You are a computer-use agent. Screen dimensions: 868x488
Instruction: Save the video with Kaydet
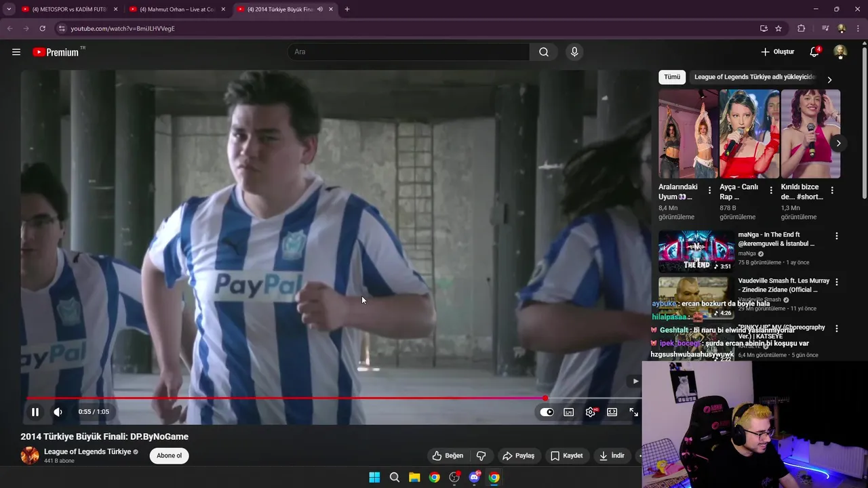(x=567, y=455)
